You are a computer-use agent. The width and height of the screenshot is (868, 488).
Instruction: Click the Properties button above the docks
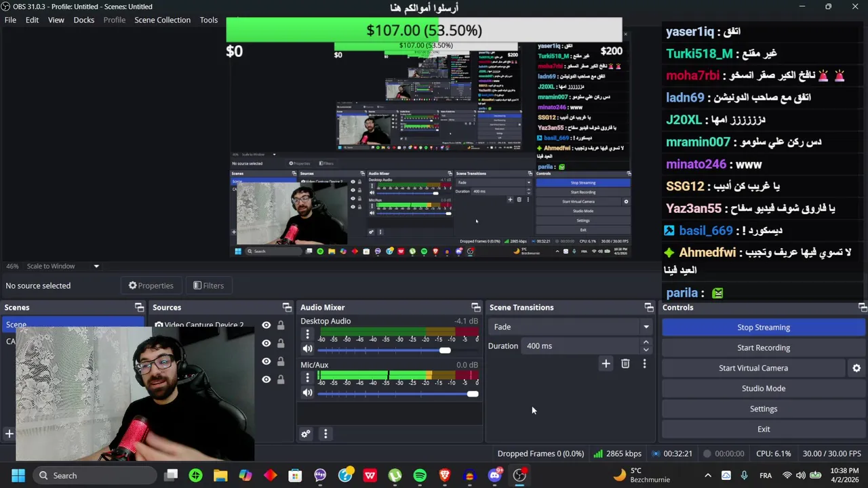tap(151, 286)
